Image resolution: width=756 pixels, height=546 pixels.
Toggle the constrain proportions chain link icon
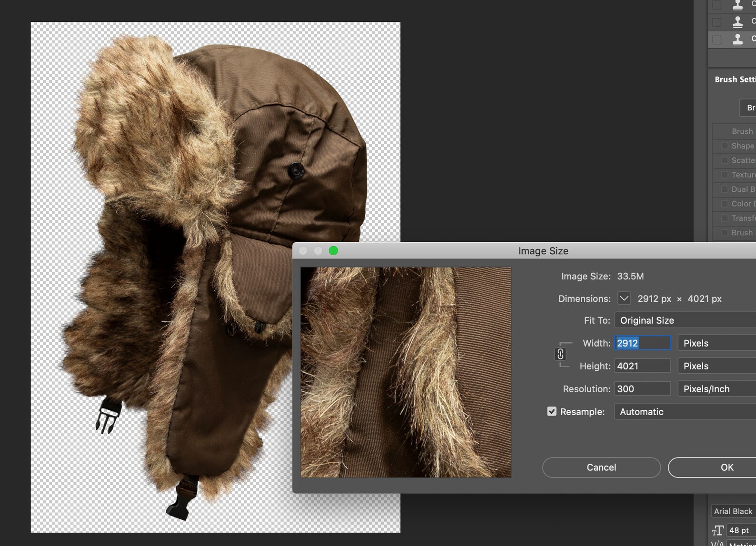pos(560,354)
